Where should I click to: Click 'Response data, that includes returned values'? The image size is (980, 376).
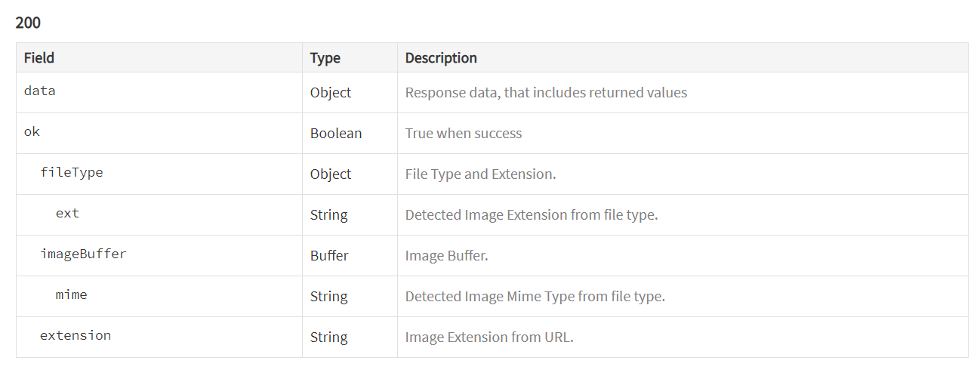pos(547,92)
